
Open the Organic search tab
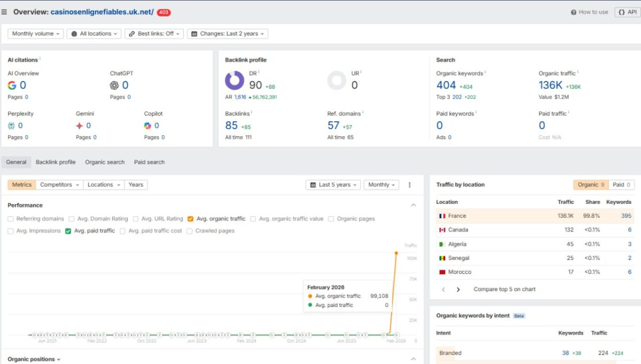[x=105, y=162]
